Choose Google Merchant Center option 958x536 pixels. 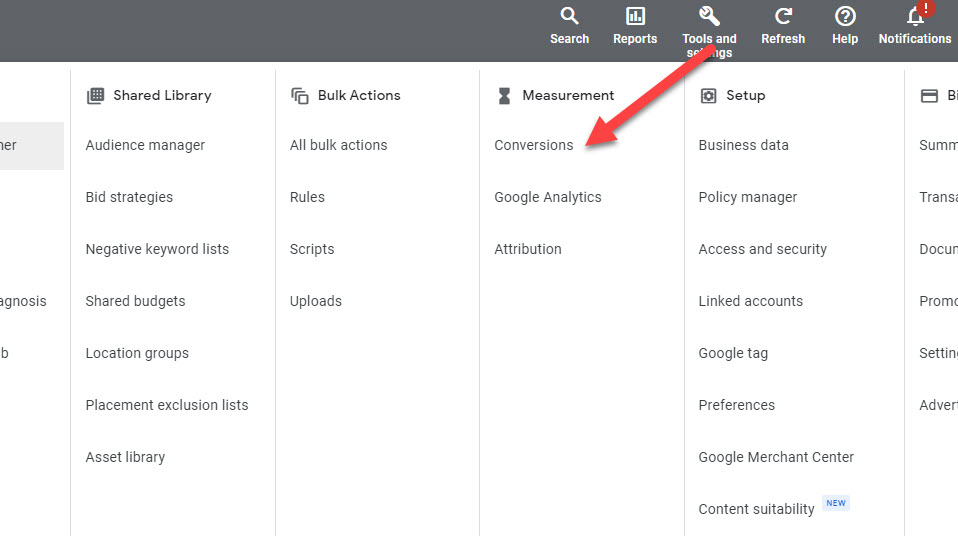pyautogui.click(x=776, y=457)
